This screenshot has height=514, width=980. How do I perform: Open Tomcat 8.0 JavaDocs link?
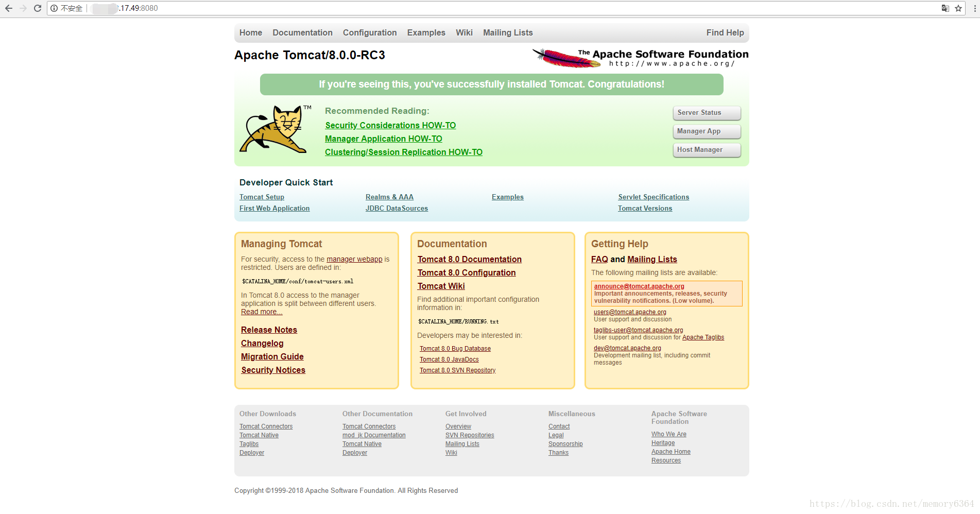[x=449, y=360]
